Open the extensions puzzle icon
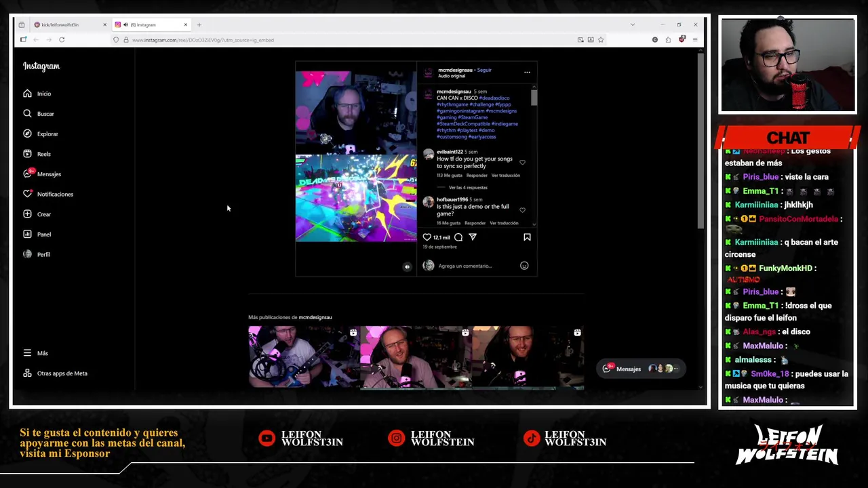The width and height of the screenshot is (868, 488). coord(668,40)
